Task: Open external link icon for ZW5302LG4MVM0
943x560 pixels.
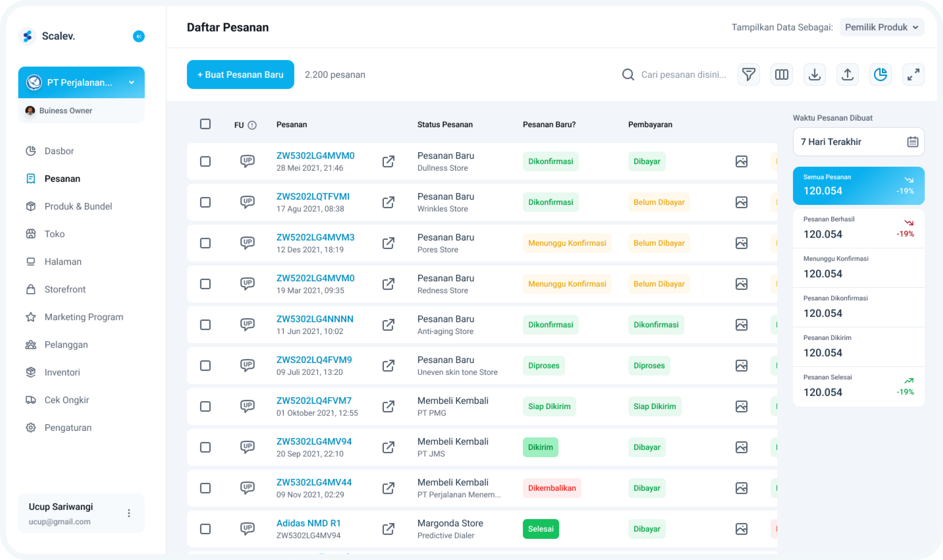Action: pyautogui.click(x=388, y=161)
